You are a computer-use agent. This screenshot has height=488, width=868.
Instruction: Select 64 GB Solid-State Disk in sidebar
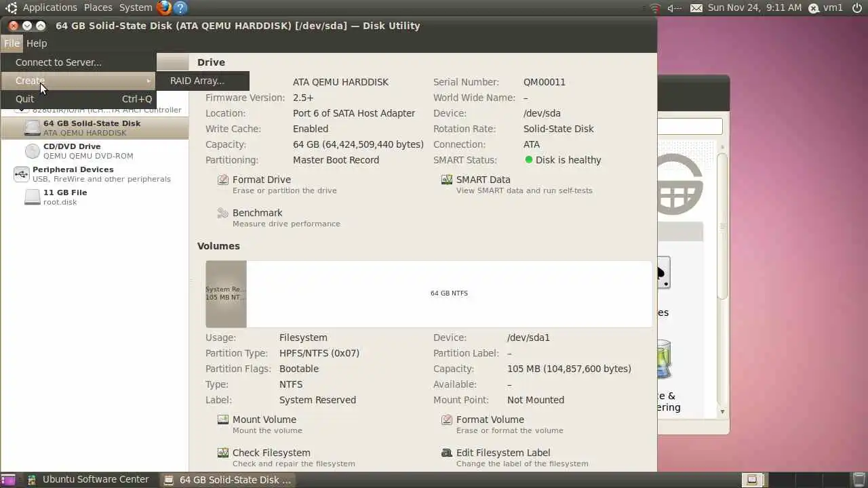pyautogui.click(x=94, y=128)
